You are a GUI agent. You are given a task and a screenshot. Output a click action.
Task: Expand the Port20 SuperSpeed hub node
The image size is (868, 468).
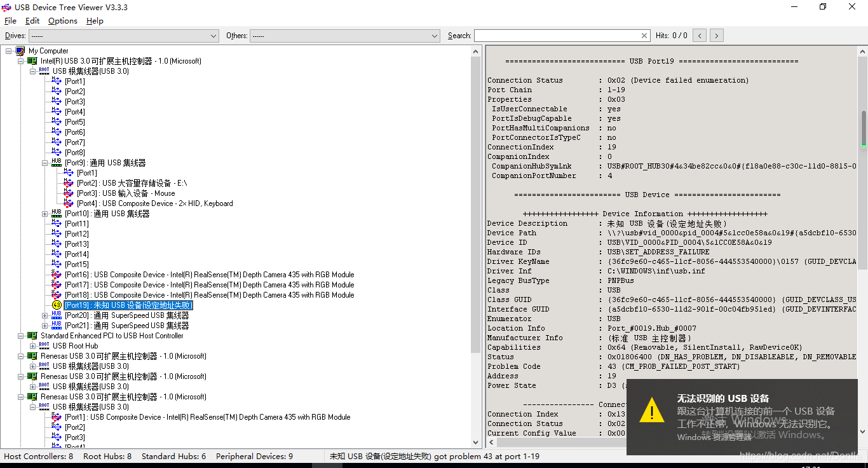45,315
